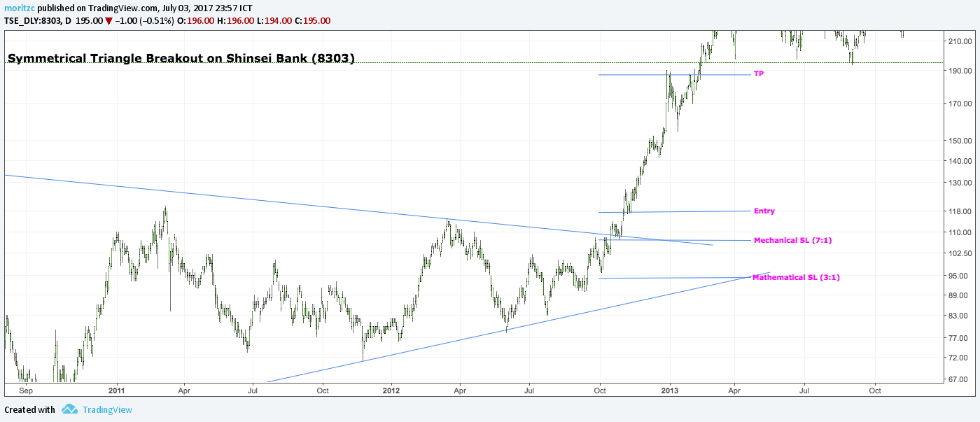Select the 'Mathematical SL (3:1)' label
This screenshot has width=980, height=422.
(797, 277)
